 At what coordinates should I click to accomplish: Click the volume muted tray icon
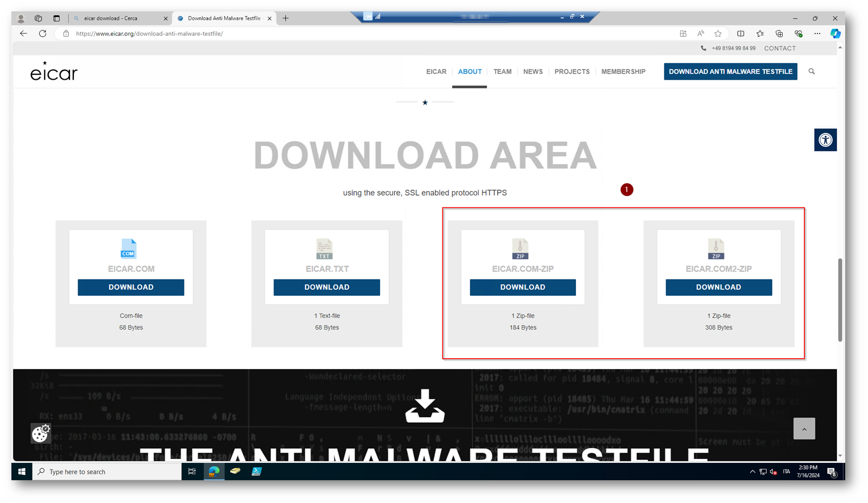pyautogui.click(x=773, y=472)
